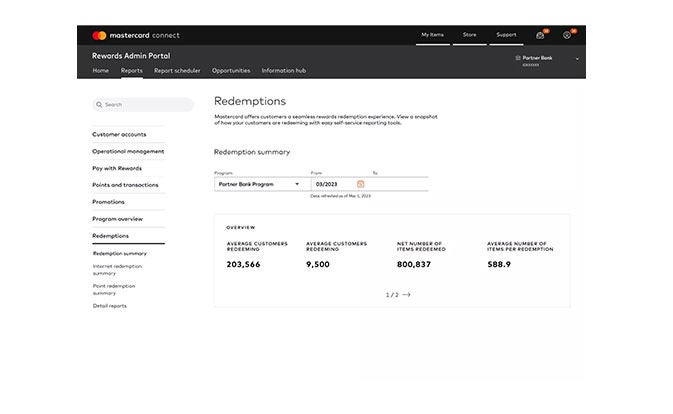Go to the Home tab
The width and height of the screenshot is (673, 414).
[x=101, y=71]
